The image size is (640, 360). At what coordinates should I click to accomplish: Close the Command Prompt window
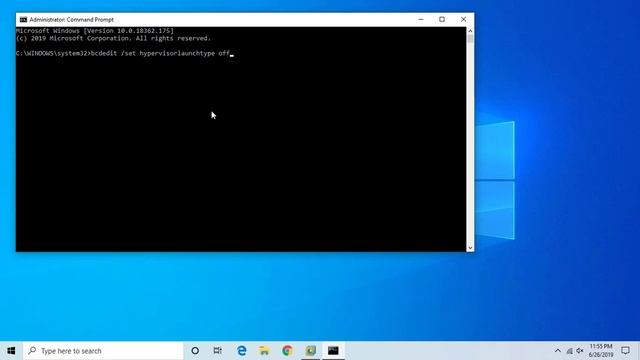click(x=463, y=20)
